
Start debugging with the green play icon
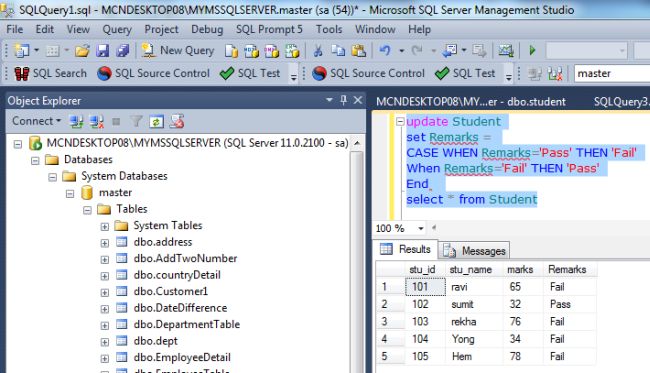[533, 51]
